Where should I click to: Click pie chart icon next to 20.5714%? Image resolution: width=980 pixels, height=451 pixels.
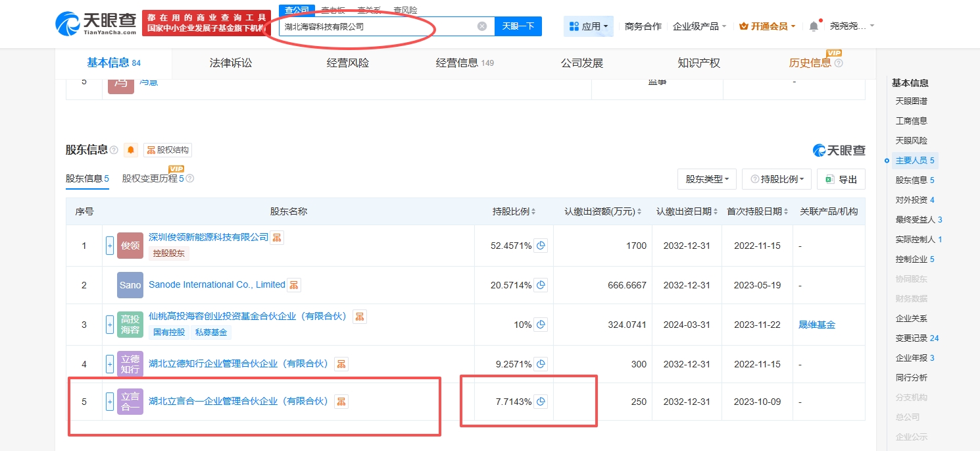[541, 285]
